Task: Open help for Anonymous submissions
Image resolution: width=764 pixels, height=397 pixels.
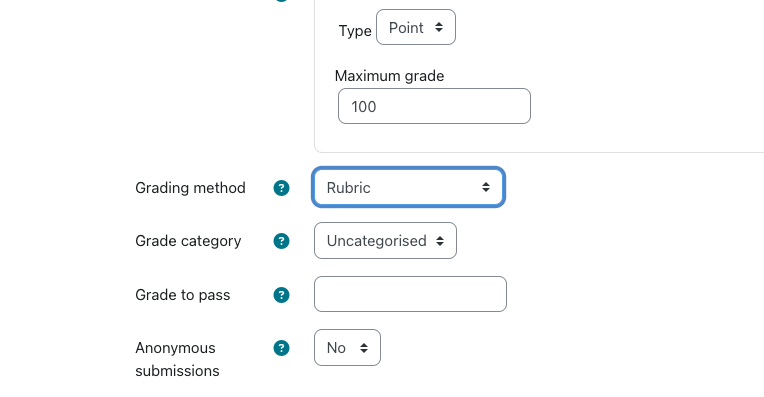Action: [x=281, y=348]
